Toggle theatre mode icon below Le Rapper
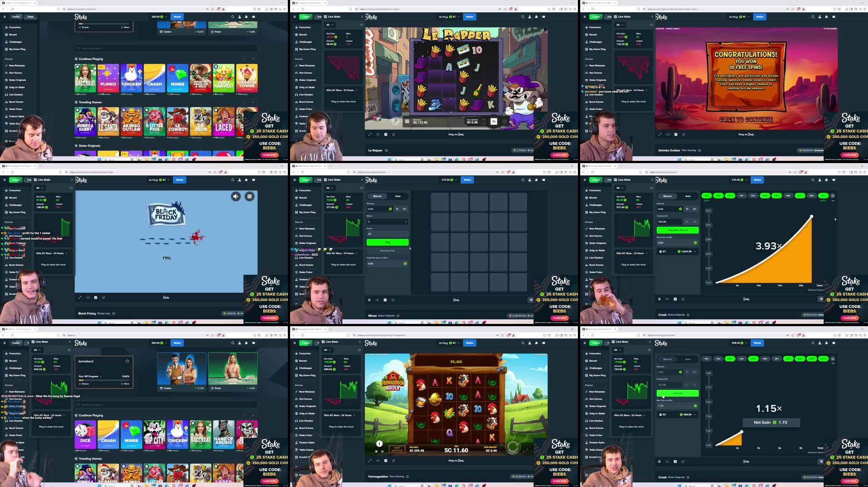868x487 pixels. coord(377,134)
